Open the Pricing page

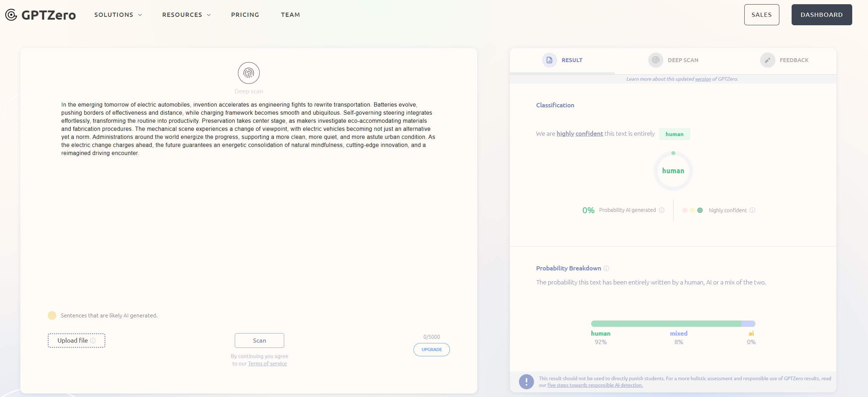(245, 15)
